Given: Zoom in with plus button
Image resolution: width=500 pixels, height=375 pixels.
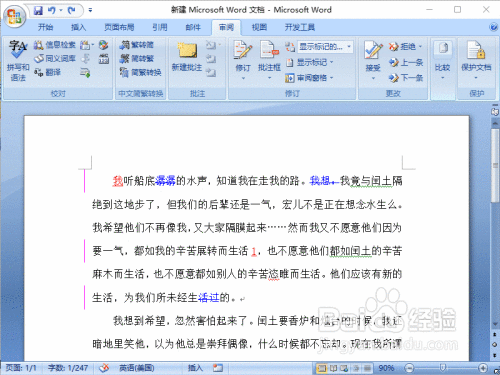Looking at the screenshot, I should click(x=483, y=368).
